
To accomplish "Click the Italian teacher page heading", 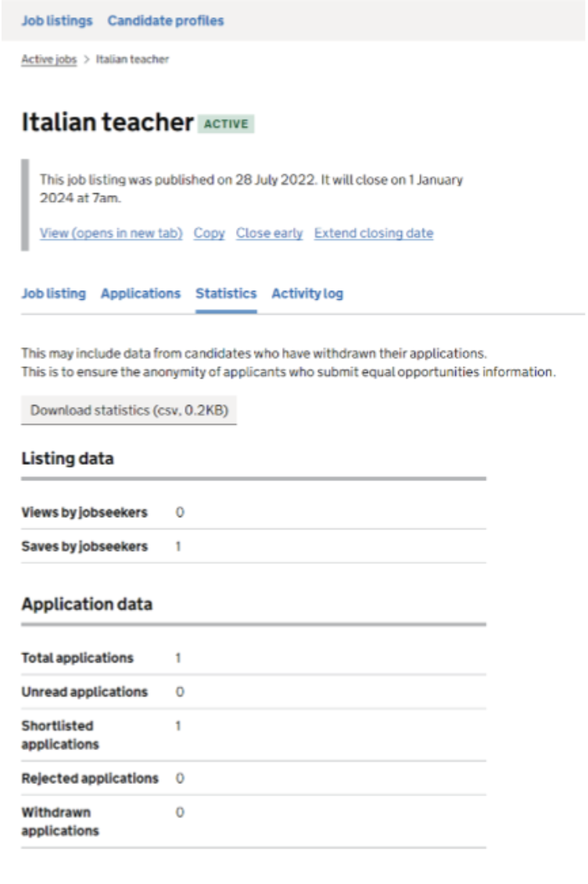I will [107, 123].
